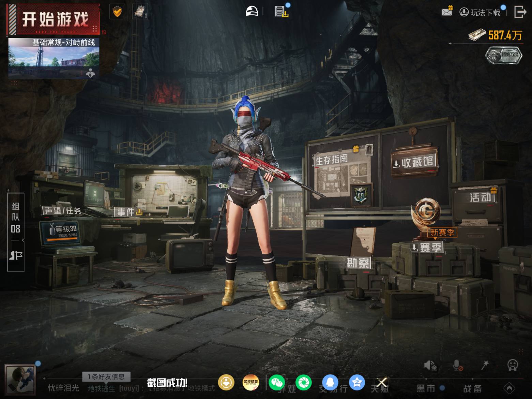The width and height of the screenshot is (532, 399).
Task: Click the 开始游戏 start game button
Action: (x=54, y=19)
